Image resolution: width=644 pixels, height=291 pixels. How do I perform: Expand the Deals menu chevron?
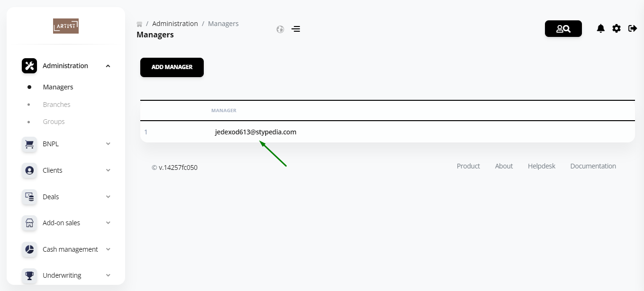point(108,197)
